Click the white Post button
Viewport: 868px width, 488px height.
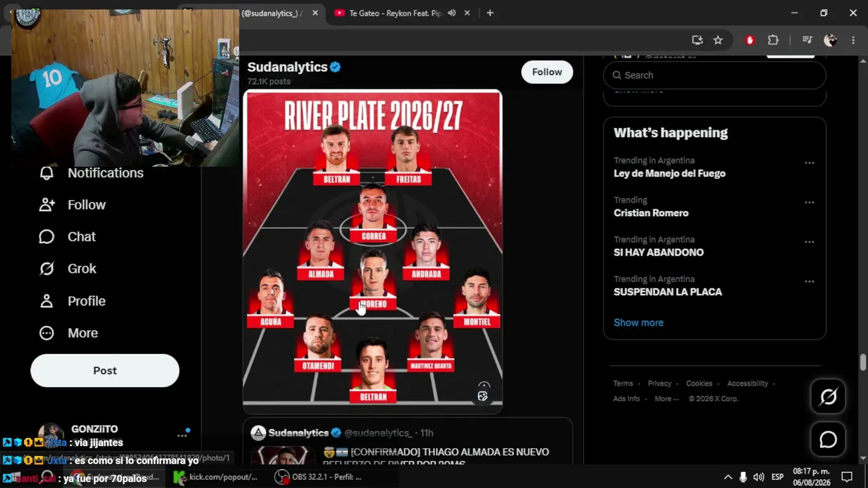click(x=105, y=371)
